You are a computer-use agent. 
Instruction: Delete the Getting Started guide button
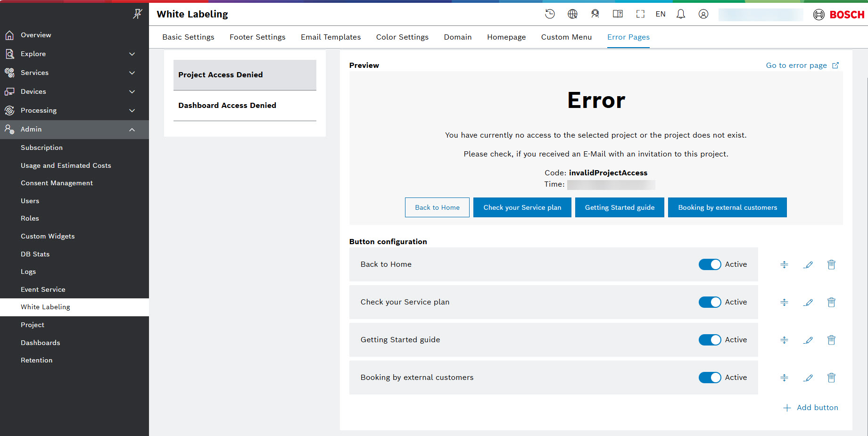click(x=831, y=340)
